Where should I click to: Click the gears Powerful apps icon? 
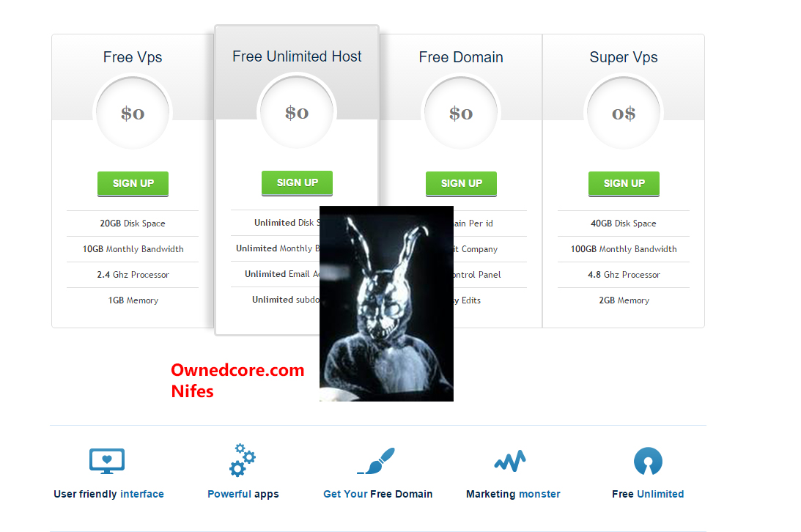pyautogui.click(x=242, y=460)
